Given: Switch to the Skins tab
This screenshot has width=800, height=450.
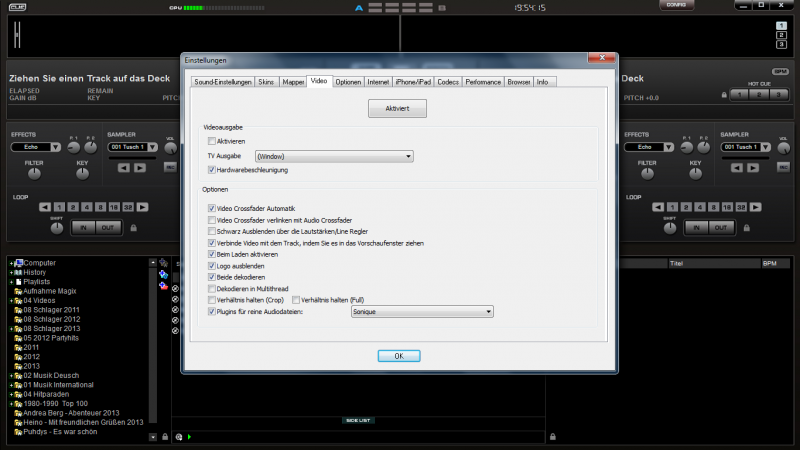Looking at the screenshot, I should [266, 82].
